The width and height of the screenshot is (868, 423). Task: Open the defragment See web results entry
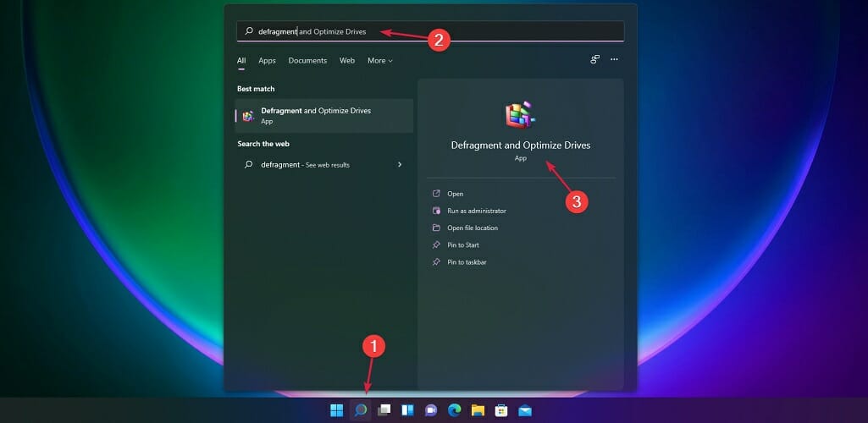(x=324, y=165)
